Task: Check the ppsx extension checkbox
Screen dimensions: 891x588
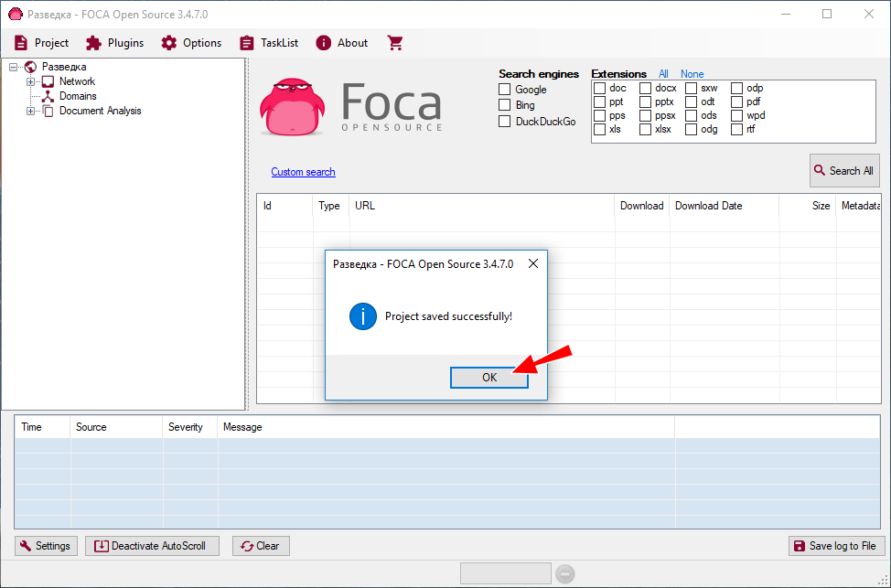Action: tap(645, 115)
